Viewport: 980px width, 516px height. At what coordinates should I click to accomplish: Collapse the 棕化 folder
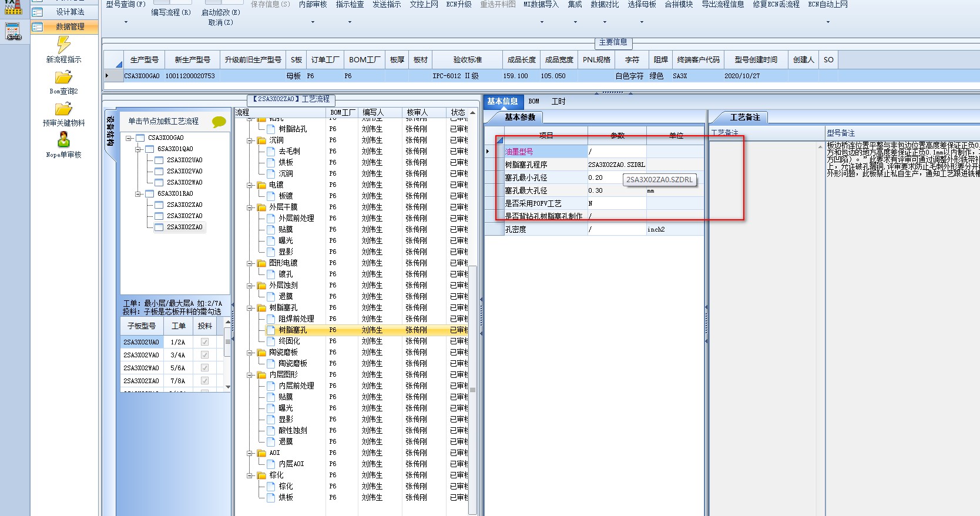[x=250, y=475]
